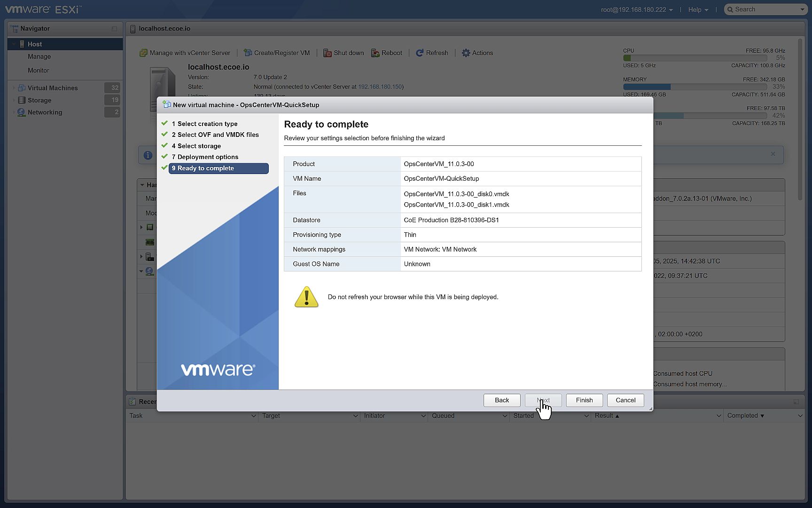Click the localhost.ecoe.io host tab icon
Image resolution: width=812 pixels, height=508 pixels.
[x=133, y=29]
